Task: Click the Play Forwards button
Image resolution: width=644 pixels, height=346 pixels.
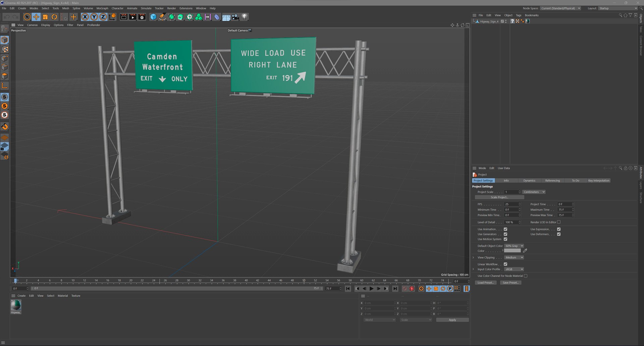Action: pos(371,289)
